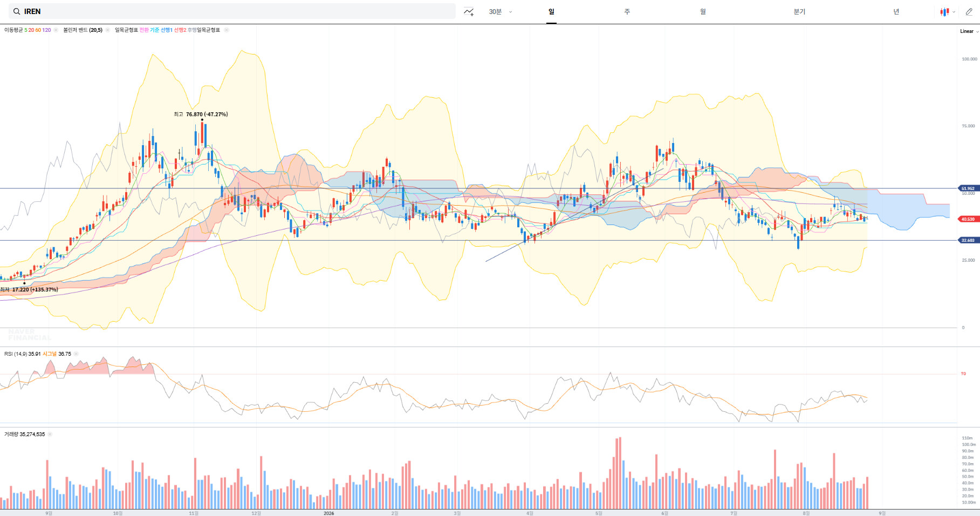Click the 60 moving average period legend
Image resolution: width=980 pixels, height=516 pixels.
pos(38,30)
